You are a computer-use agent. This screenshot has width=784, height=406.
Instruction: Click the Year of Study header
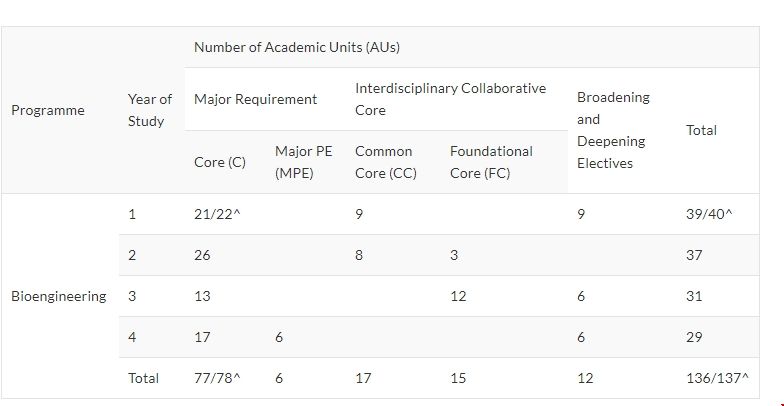point(149,110)
